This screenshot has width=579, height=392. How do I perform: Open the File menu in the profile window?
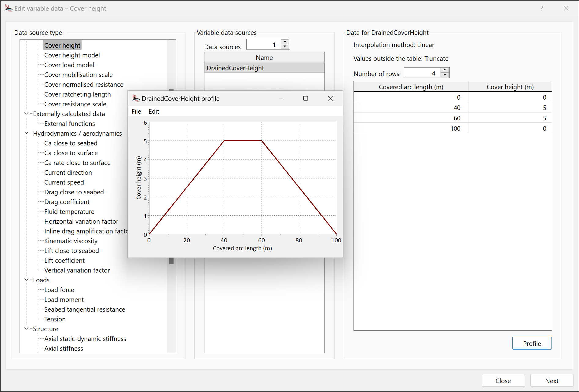coord(136,111)
